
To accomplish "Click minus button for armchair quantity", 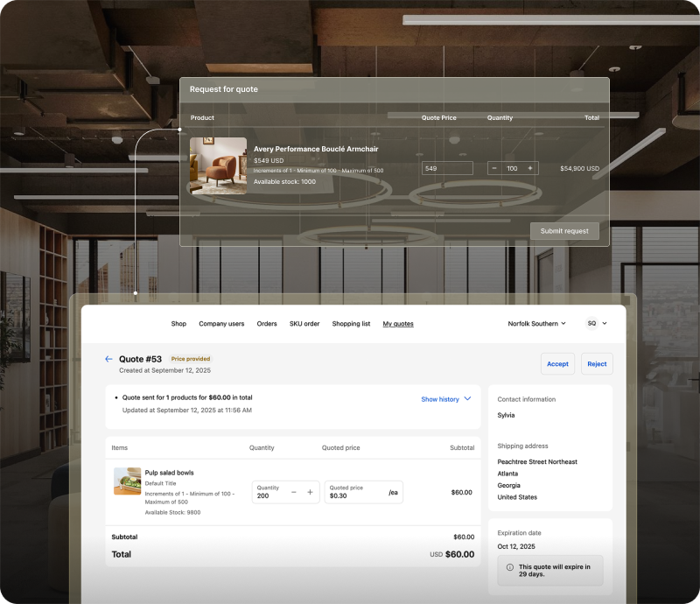I will pos(494,168).
